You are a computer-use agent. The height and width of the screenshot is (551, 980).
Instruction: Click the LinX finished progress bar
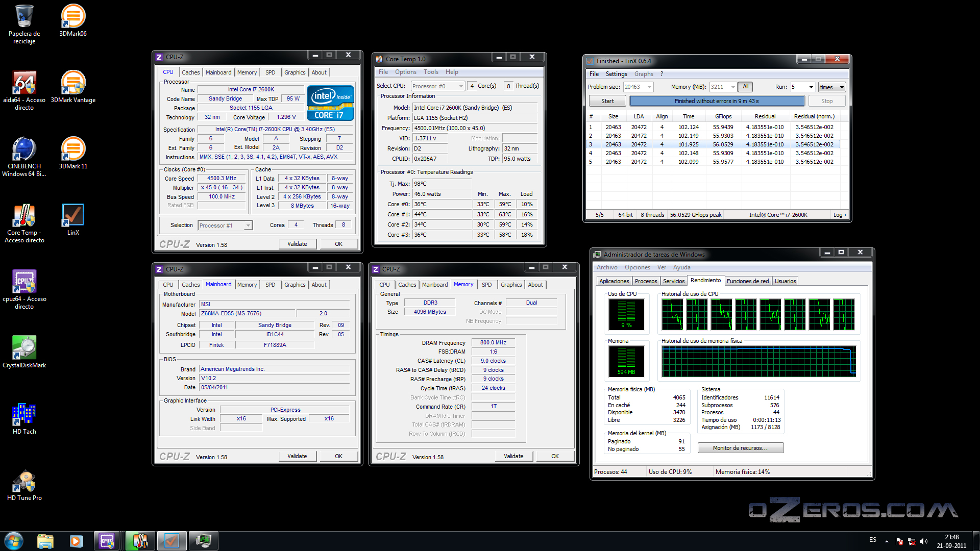point(717,101)
